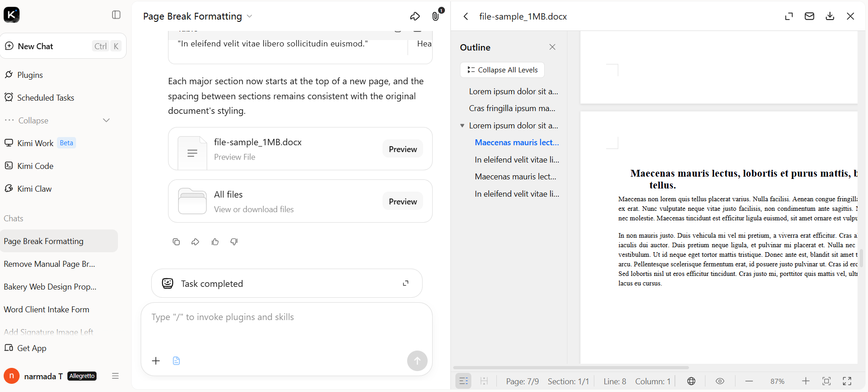The image size is (868, 392).
Task: Click the fit-to-page icon
Action: (827, 381)
